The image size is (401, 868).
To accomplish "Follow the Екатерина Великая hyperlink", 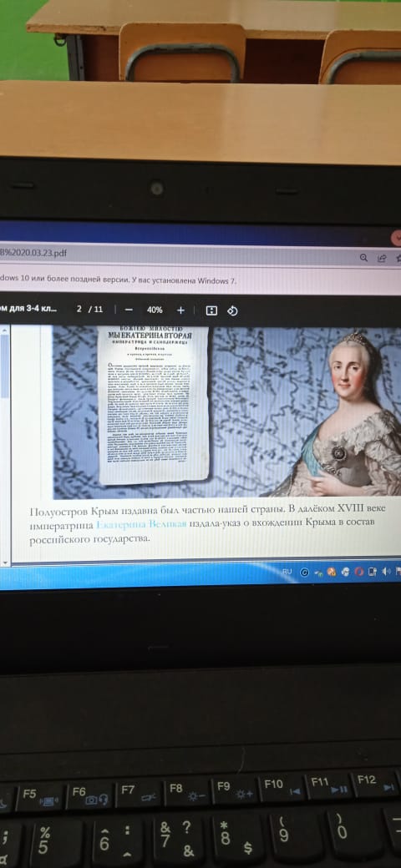I will (140, 524).
